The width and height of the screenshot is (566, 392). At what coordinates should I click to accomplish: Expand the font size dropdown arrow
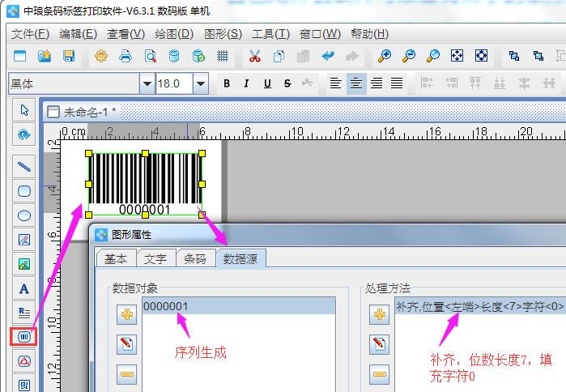pyautogui.click(x=201, y=83)
